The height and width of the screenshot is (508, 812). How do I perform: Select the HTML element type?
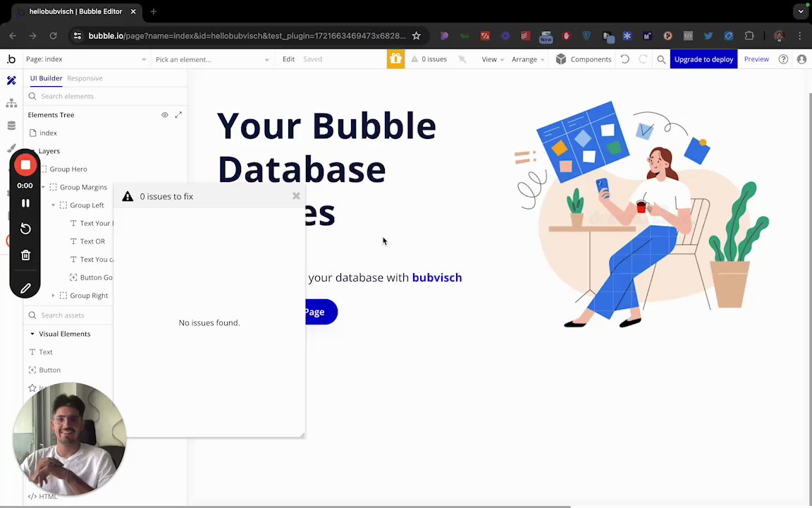click(x=42, y=496)
